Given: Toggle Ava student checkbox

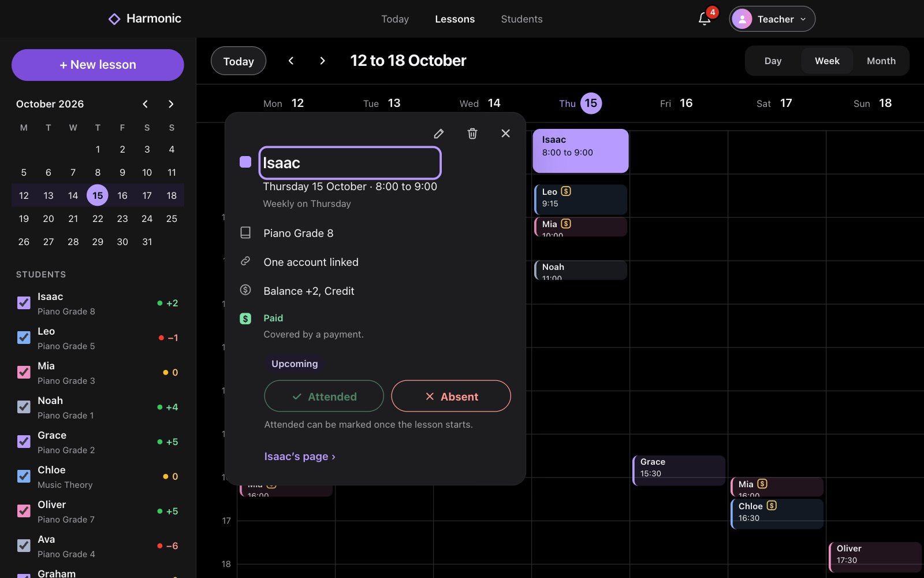Looking at the screenshot, I should pyautogui.click(x=24, y=545).
